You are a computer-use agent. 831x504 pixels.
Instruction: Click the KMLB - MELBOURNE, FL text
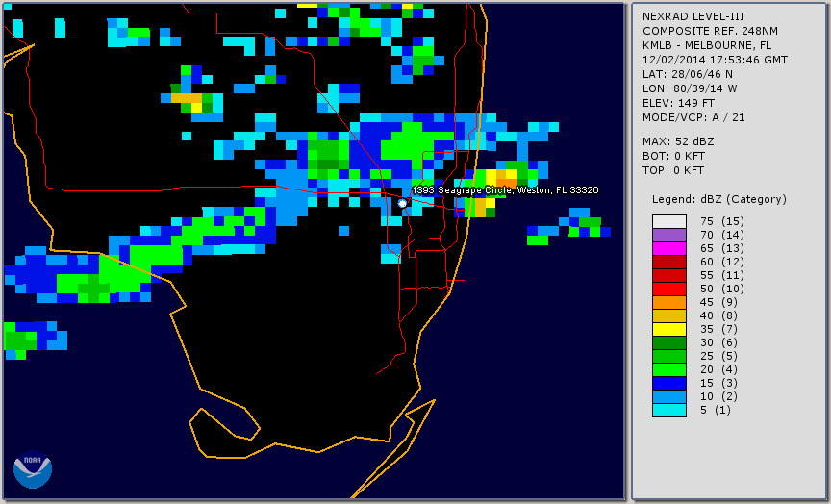click(x=707, y=45)
